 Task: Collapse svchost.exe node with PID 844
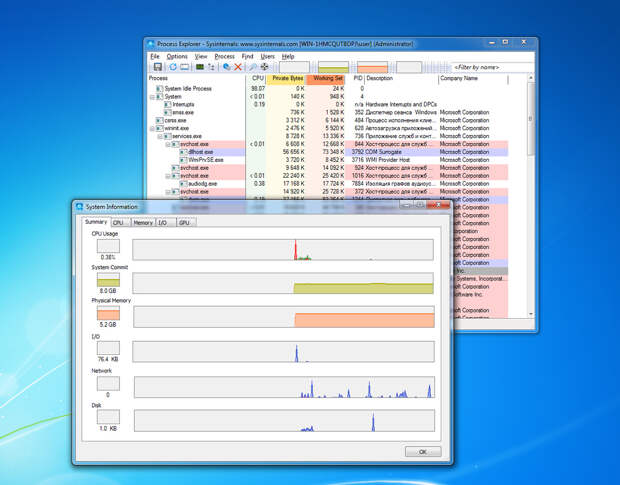(168, 144)
